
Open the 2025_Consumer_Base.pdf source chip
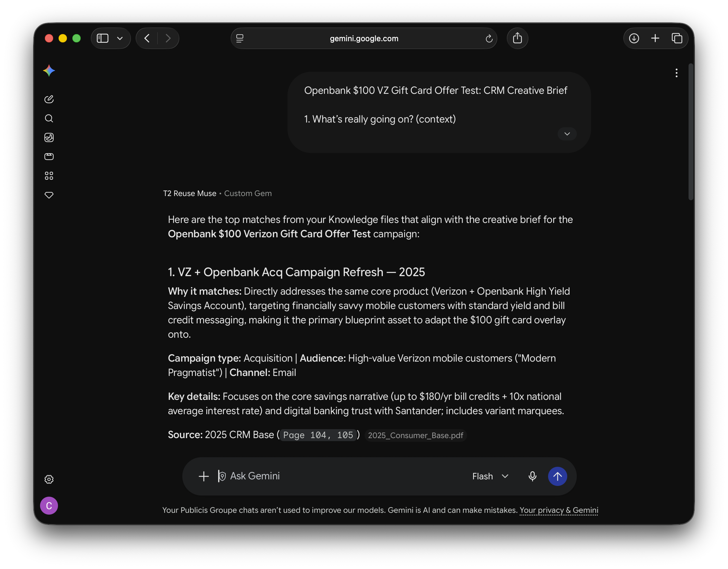click(415, 435)
